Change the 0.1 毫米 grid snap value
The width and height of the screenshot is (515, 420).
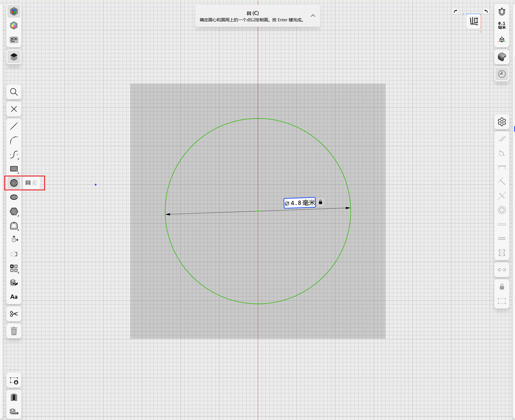(502, 26)
